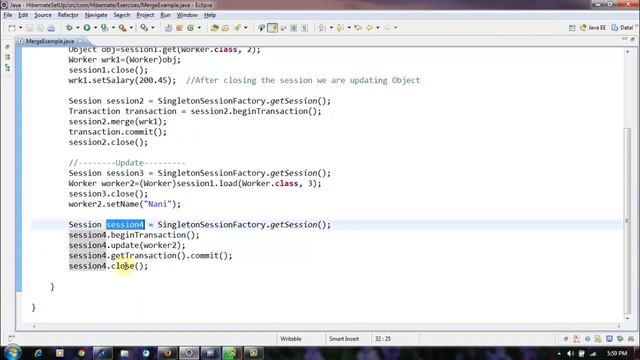Image resolution: width=640 pixels, height=360 pixels.
Task: Click the Last Edit Location icon
Action: (358, 28)
